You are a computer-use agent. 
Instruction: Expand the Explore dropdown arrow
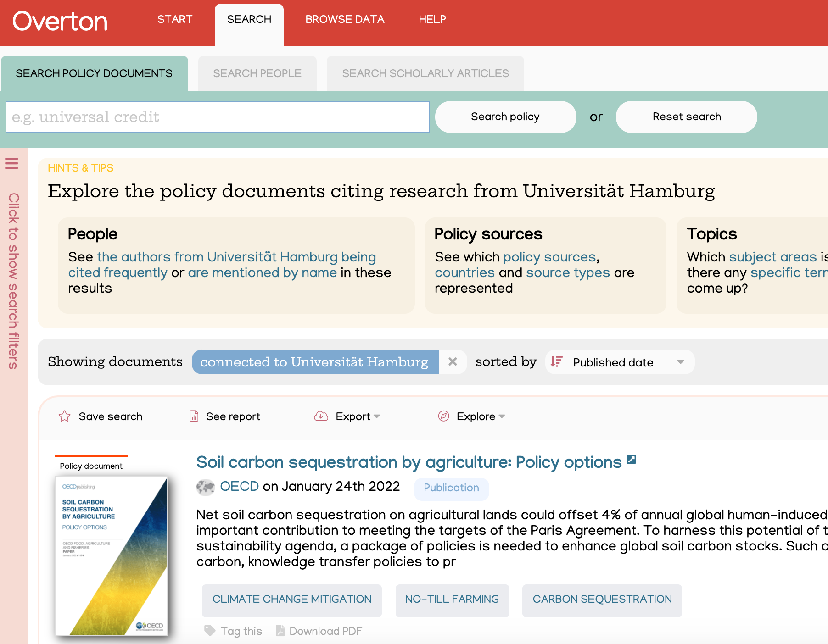tap(502, 417)
